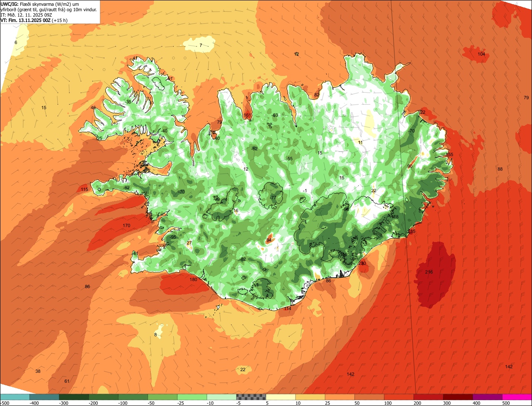Click the value '90' on the map
This screenshot has height=406, width=532.
410,166
